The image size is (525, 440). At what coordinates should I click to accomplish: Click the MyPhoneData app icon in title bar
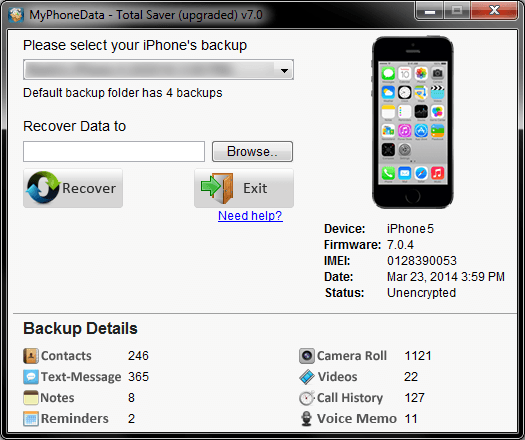pos(16,15)
